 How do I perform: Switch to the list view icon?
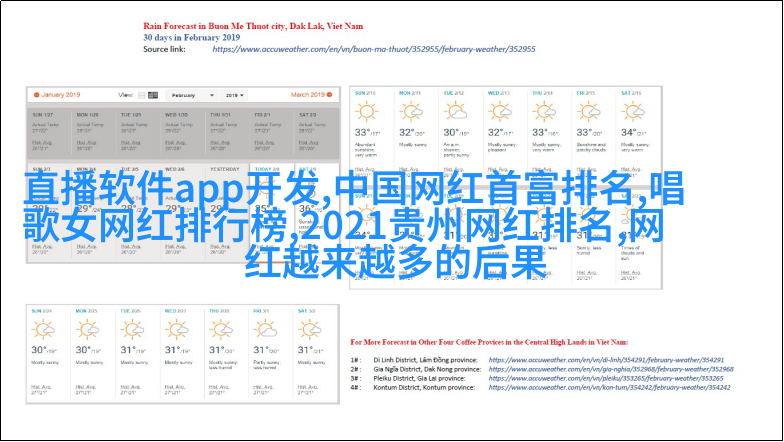[142, 95]
